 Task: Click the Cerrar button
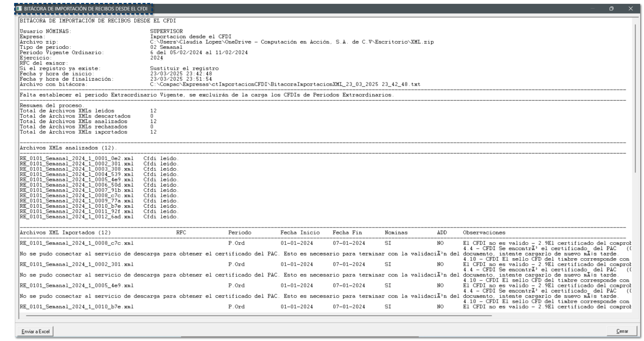(622, 331)
